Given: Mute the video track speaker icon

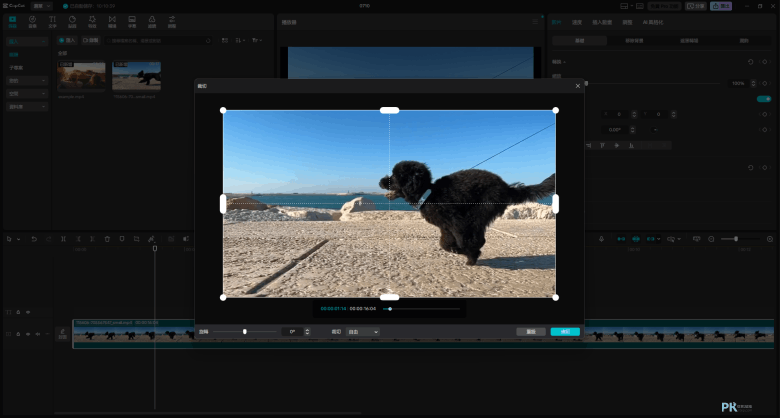Looking at the screenshot, I should [x=37, y=334].
